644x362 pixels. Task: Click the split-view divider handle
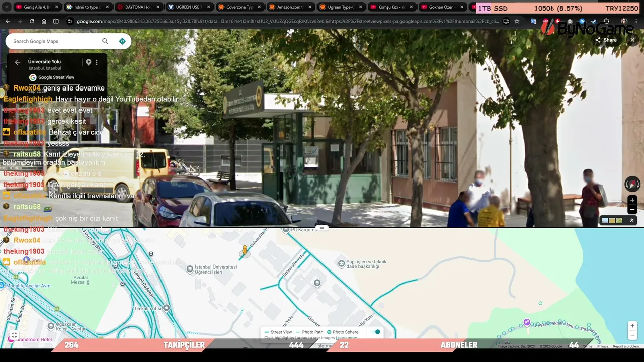click(x=322, y=228)
